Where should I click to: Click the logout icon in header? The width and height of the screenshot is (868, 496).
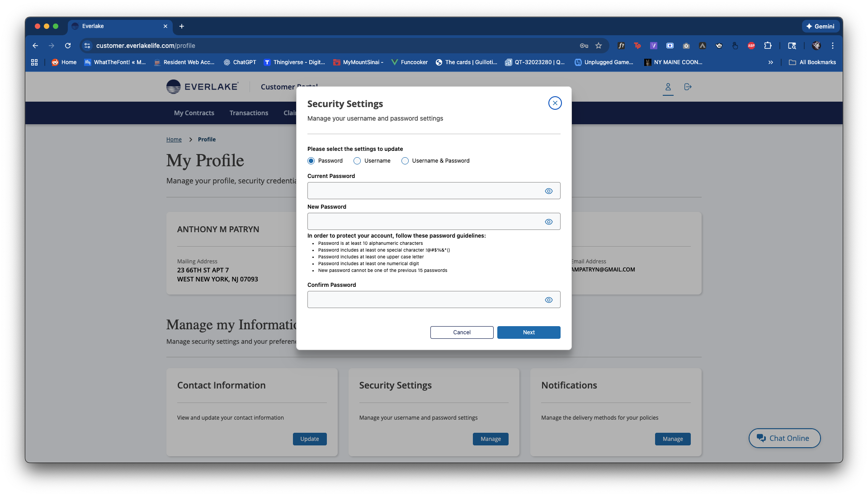pos(688,87)
